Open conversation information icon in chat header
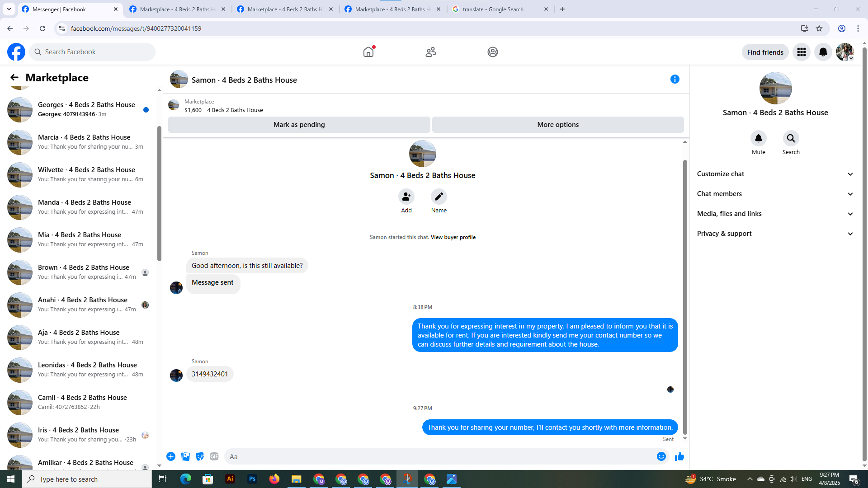 (x=675, y=80)
